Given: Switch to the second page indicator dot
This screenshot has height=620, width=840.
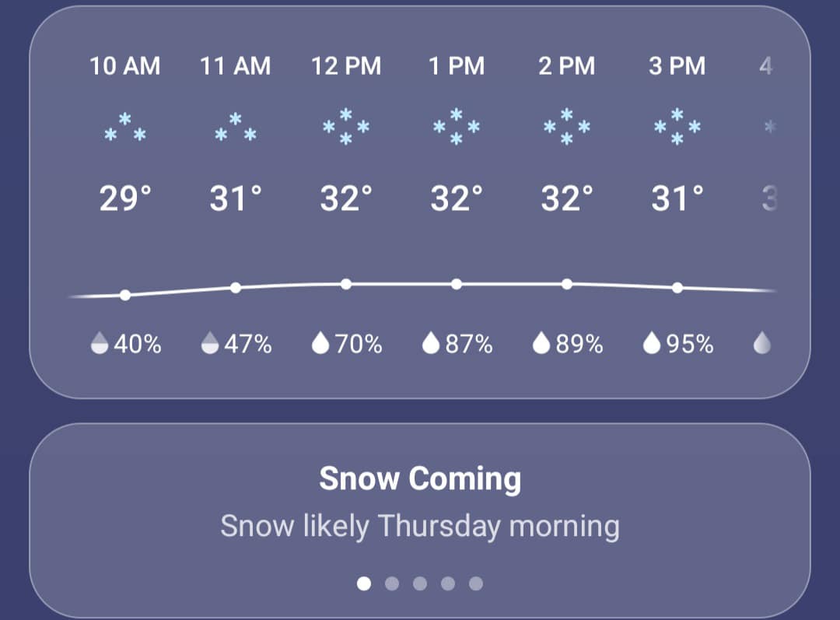Looking at the screenshot, I should point(392,583).
